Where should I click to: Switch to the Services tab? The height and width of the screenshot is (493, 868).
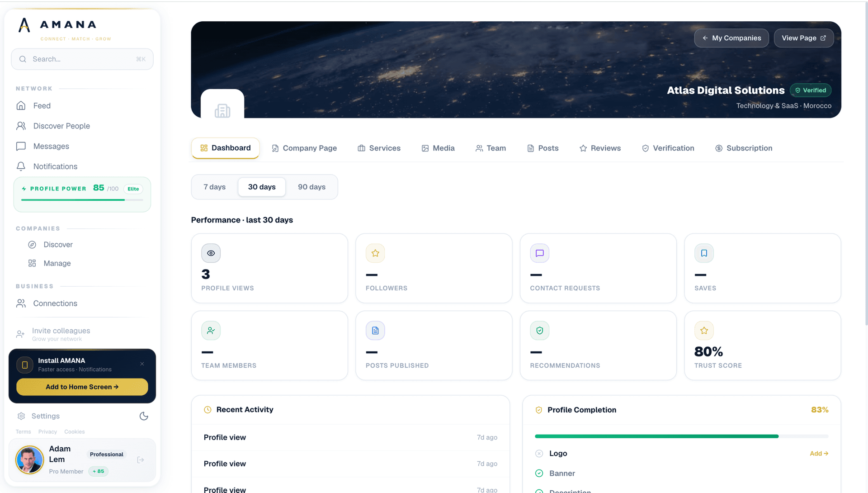click(x=379, y=148)
